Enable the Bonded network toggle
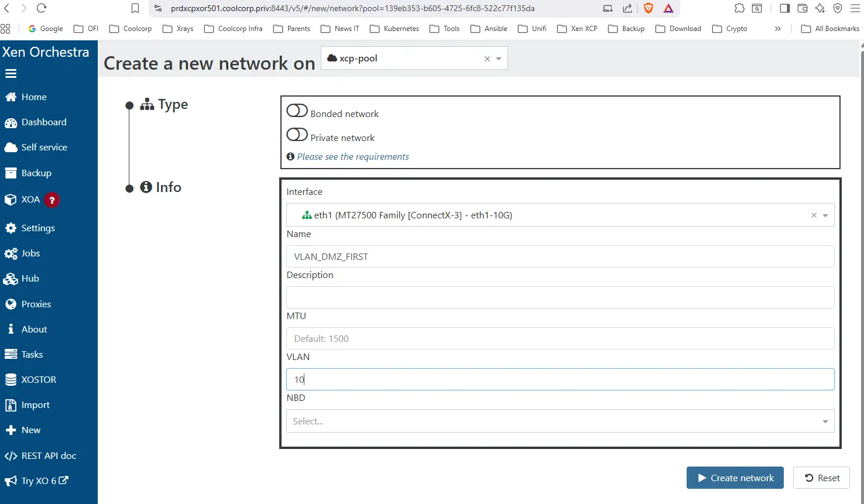This screenshot has height=504, width=864. click(297, 111)
